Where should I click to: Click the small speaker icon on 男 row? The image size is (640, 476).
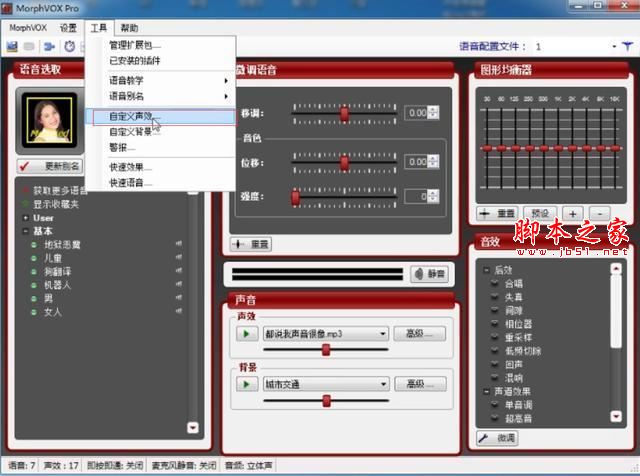tap(179, 298)
